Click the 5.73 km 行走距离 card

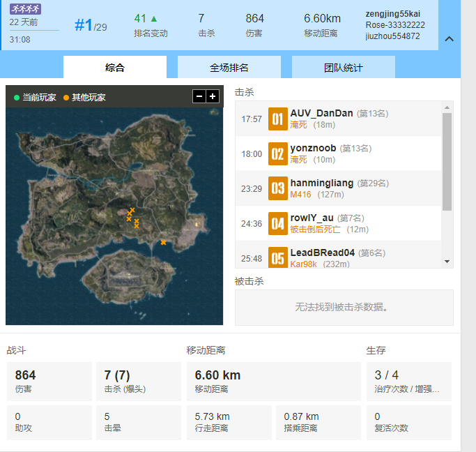[229, 422]
